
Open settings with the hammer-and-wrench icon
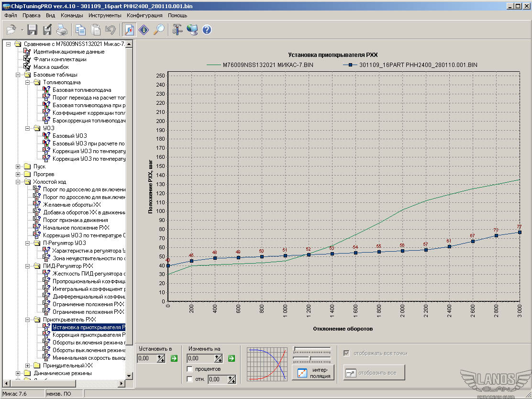pos(177,30)
